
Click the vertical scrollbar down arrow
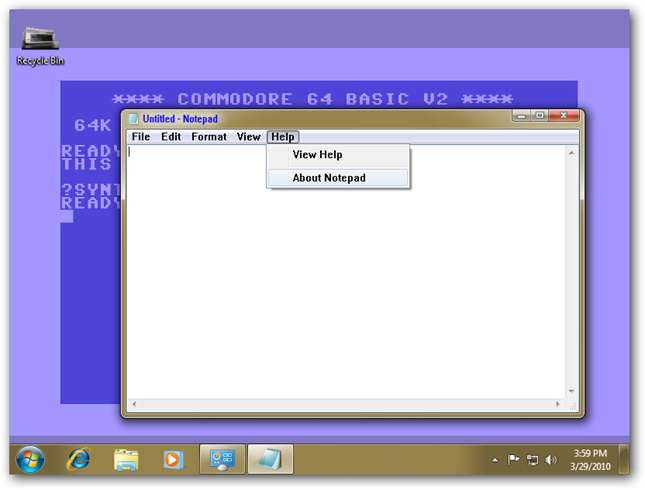point(571,391)
